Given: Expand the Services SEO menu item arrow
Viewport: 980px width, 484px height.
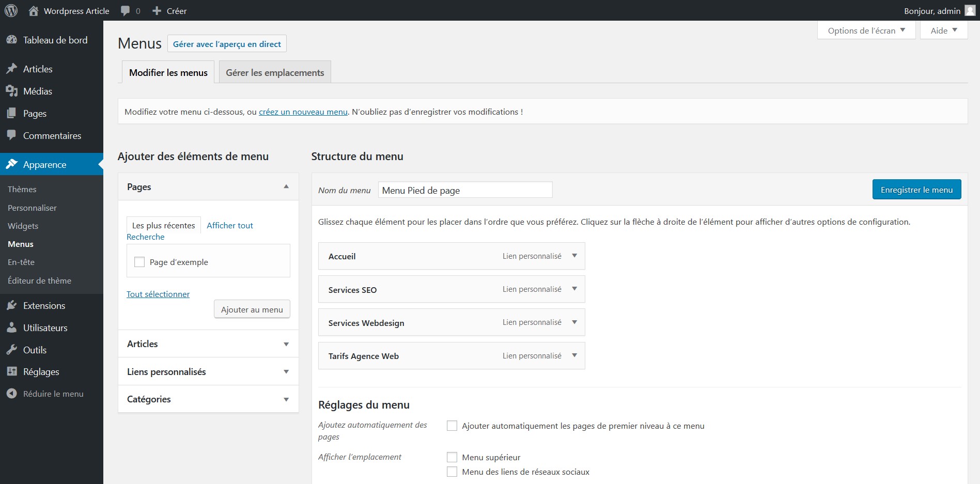Looking at the screenshot, I should pyautogui.click(x=574, y=289).
